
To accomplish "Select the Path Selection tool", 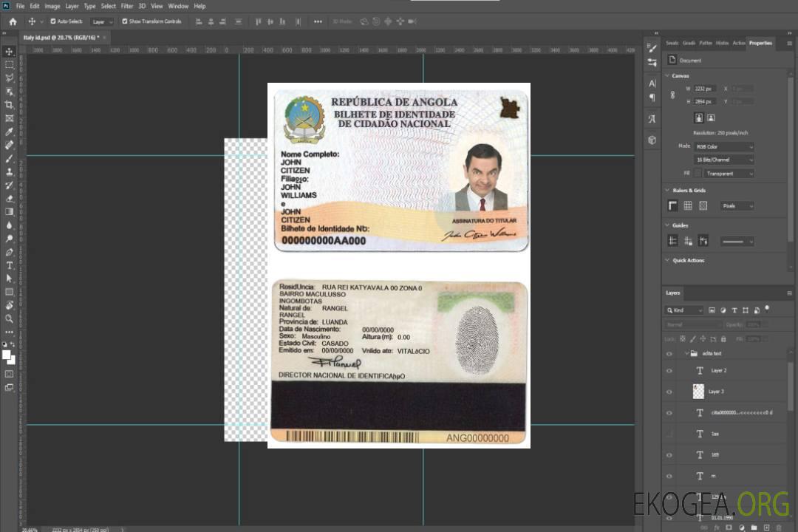I will coord(9,279).
